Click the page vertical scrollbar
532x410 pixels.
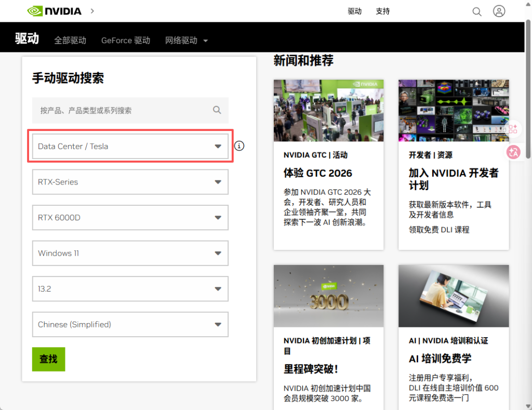click(528, 88)
